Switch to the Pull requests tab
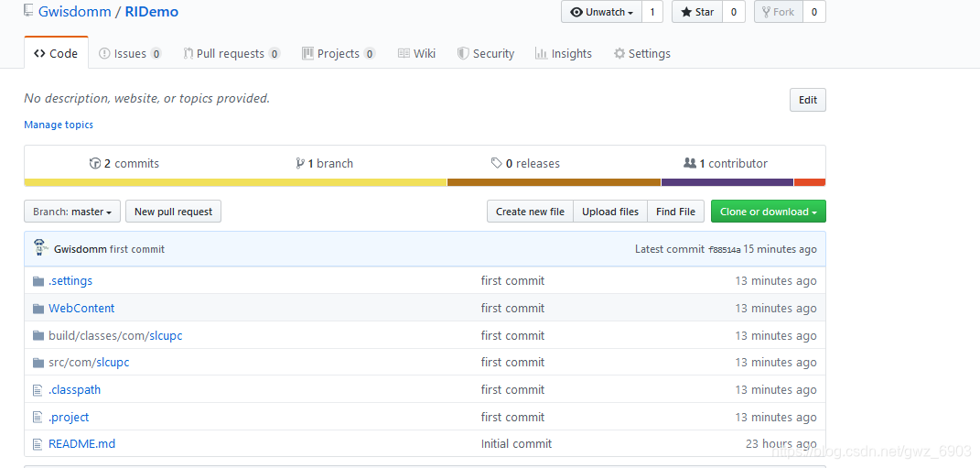Screen dimensions: 980x468 pyautogui.click(x=232, y=54)
